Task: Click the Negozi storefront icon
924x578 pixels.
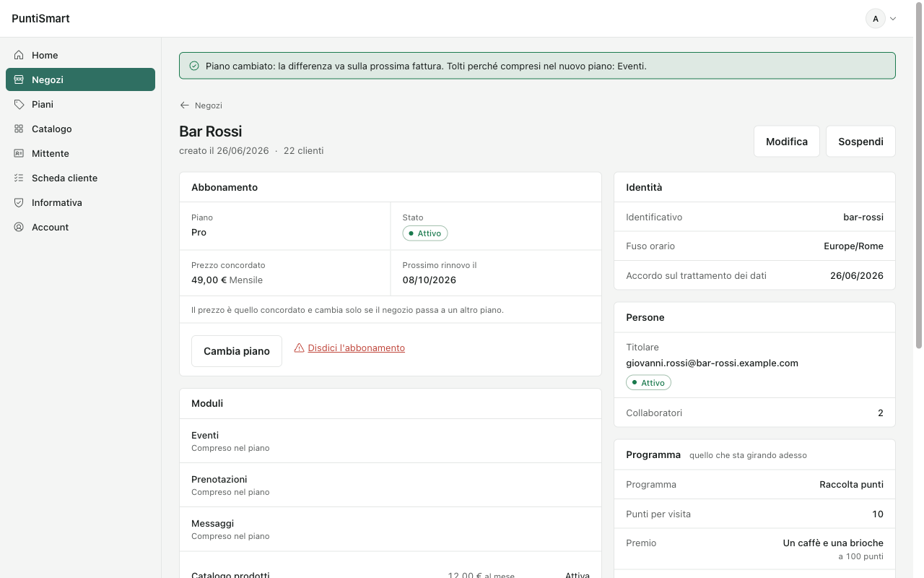Action: coord(19,79)
